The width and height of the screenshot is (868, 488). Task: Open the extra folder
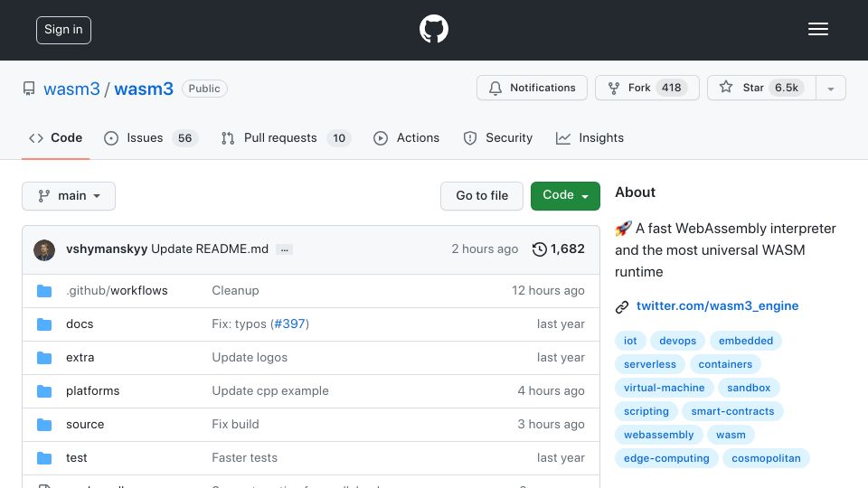pyautogui.click(x=80, y=358)
